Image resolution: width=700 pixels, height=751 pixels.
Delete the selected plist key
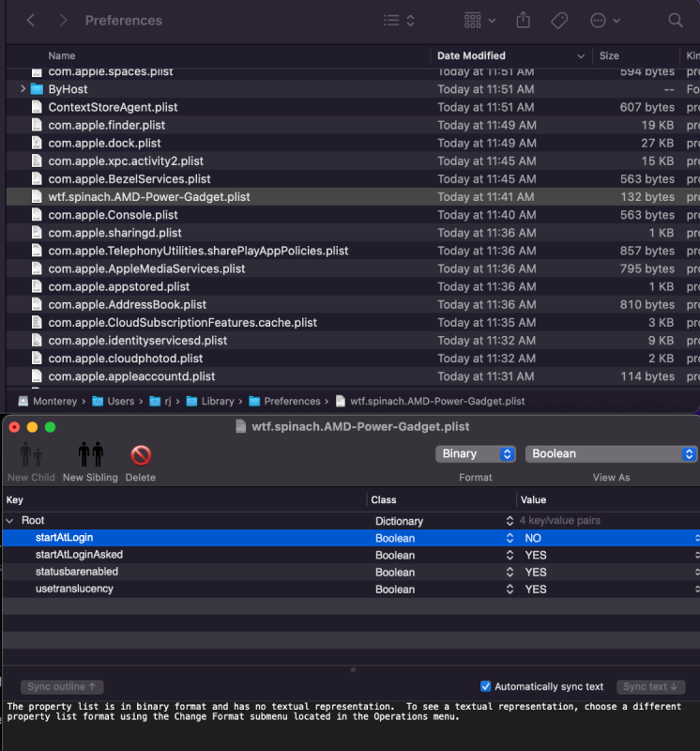click(141, 455)
